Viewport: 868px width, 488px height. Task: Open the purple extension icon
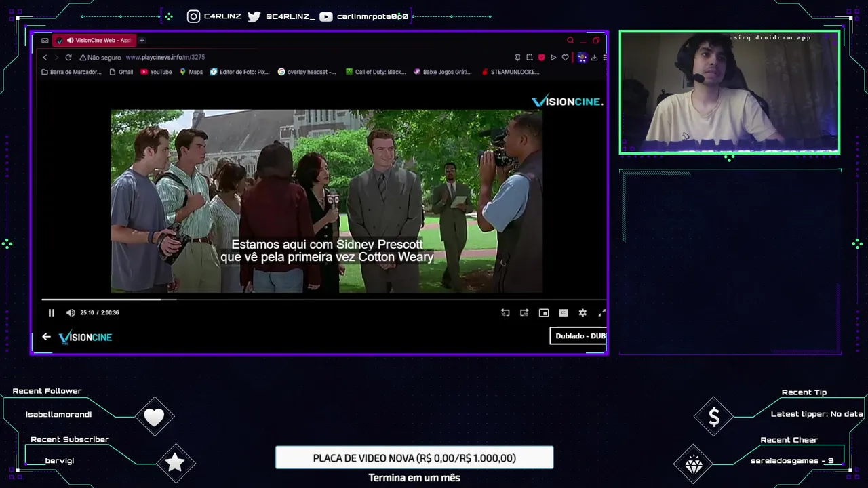click(x=582, y=58)
